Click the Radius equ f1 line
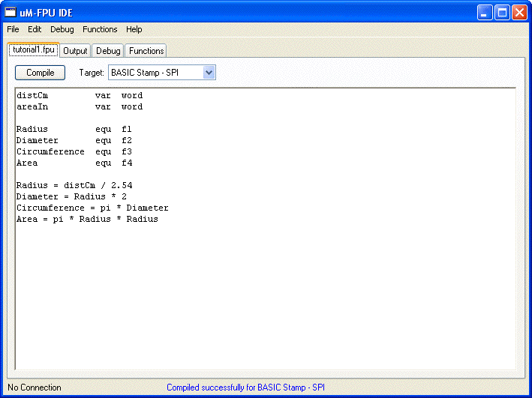The height and width of the screenshot is (398, 532). pyautogui.click(x=74, y=129)
